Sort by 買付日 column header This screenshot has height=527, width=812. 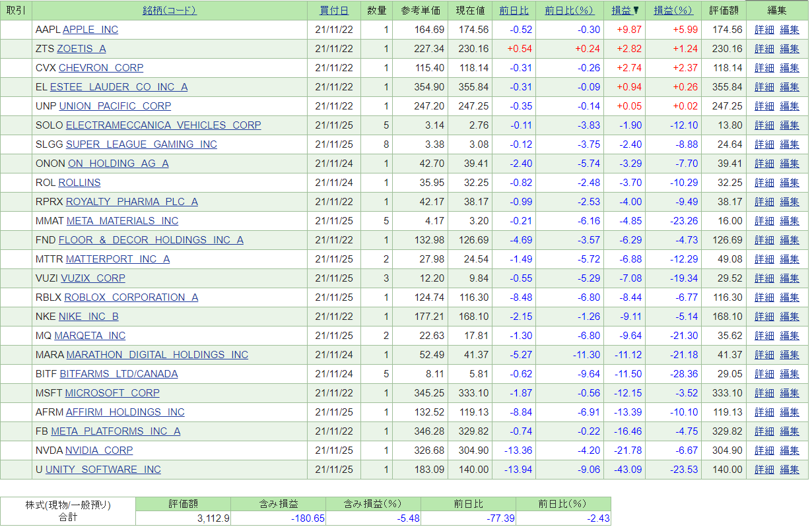click(334, 11)
